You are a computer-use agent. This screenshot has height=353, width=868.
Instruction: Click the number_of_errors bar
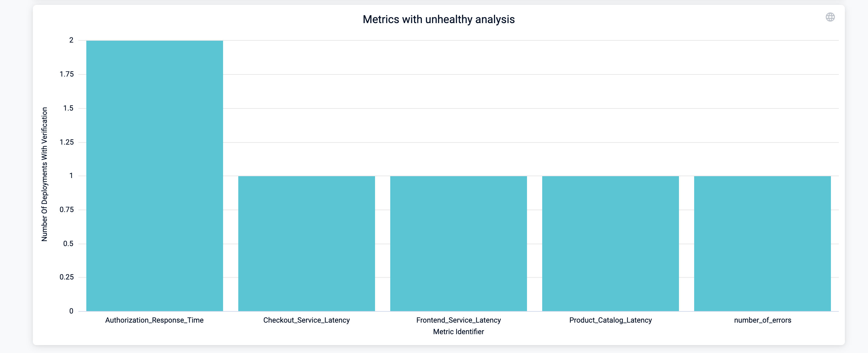tap(762, 243)
